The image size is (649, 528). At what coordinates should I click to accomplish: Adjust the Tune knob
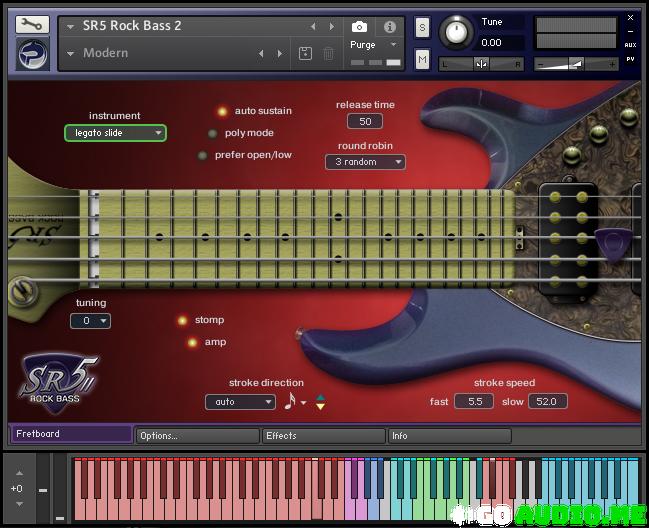[456, 32]
